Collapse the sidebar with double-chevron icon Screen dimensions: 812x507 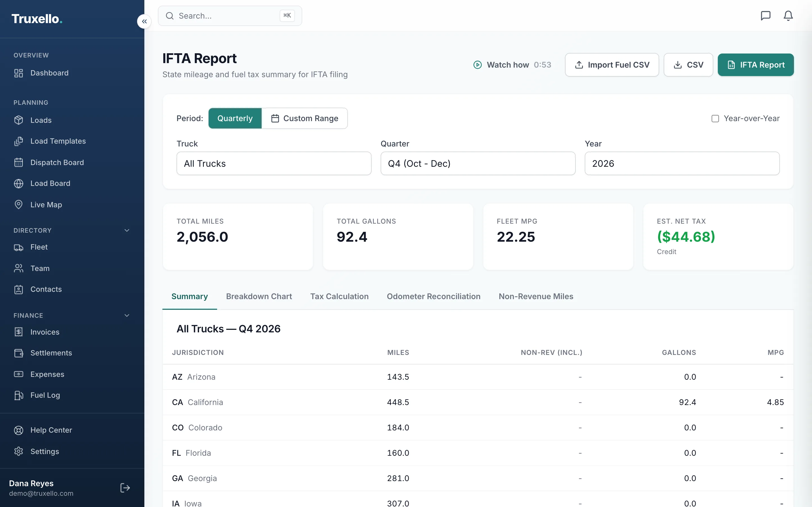pos(144,21)
